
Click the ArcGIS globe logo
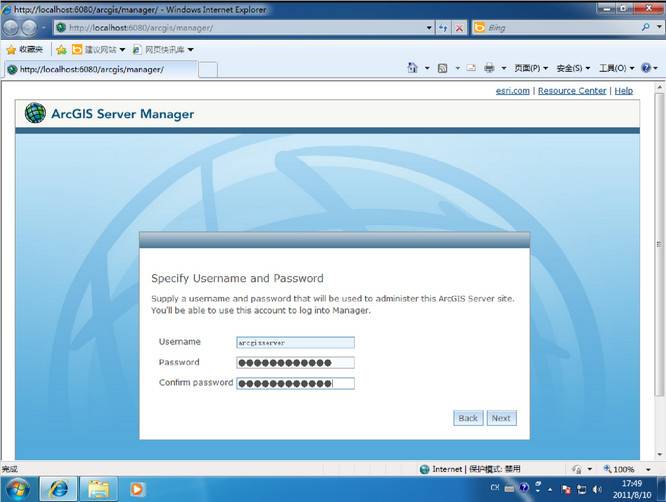(x=35, y=113)
